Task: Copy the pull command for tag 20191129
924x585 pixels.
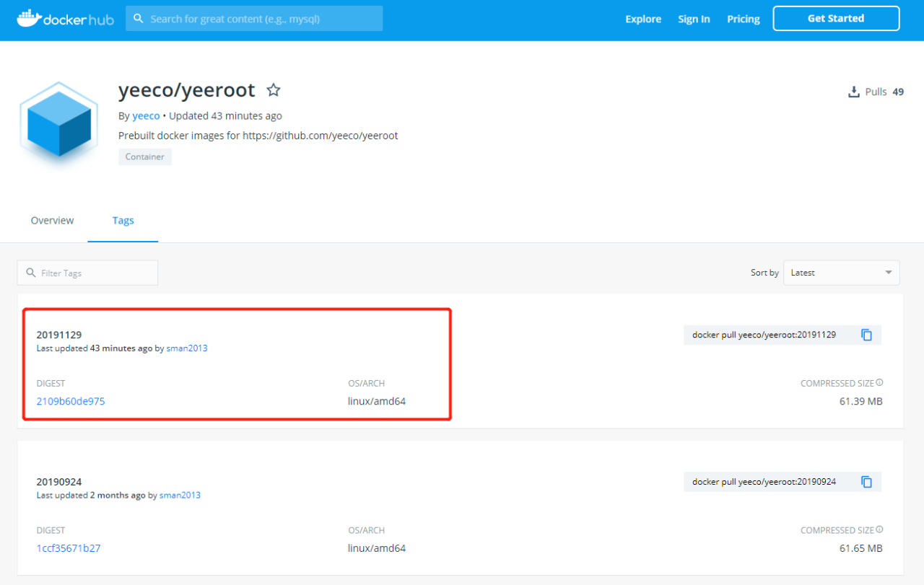Action: 867,335
